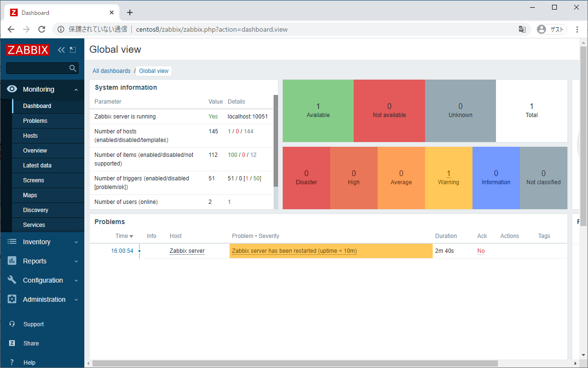
Task: Open a new browser tab
Action: (x=129, y=12)
